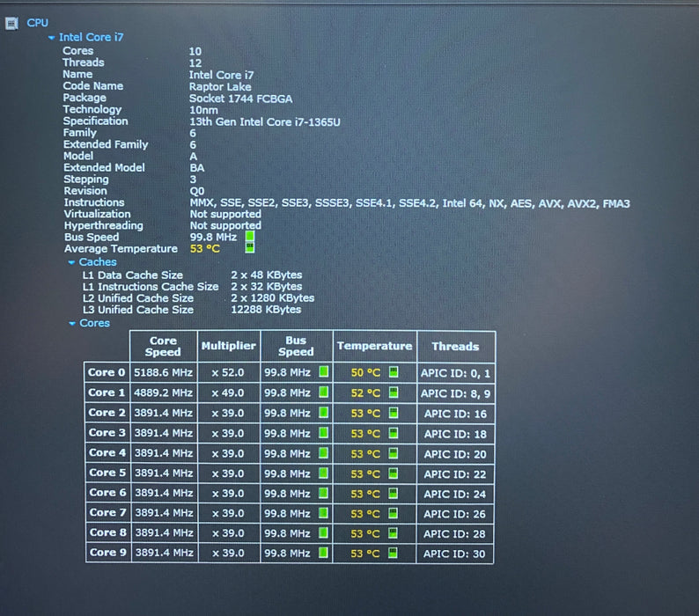Open Core 7 bus speed graph icon
Image resolution: width=699 pixels, height=616 pixels.
(324, 513)
